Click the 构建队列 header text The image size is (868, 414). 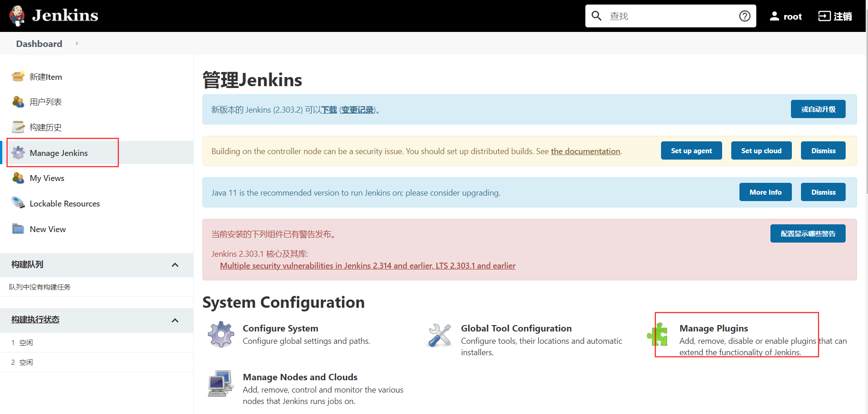click(27, 264)
